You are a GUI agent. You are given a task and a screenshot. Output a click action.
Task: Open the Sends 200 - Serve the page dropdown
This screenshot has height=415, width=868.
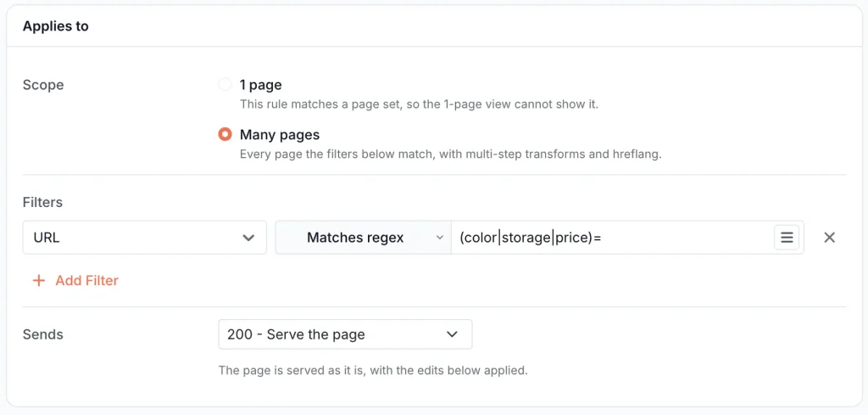coord(346,334)
